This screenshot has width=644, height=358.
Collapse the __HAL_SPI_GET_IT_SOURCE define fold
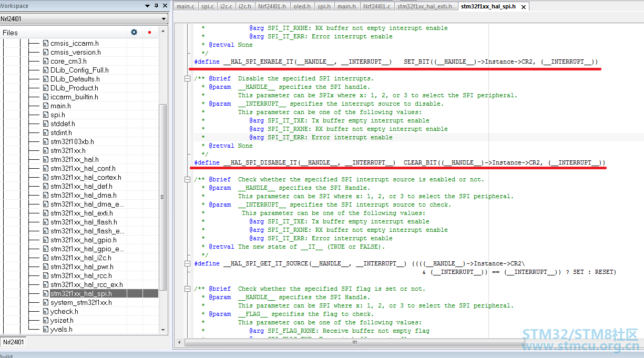187,263
